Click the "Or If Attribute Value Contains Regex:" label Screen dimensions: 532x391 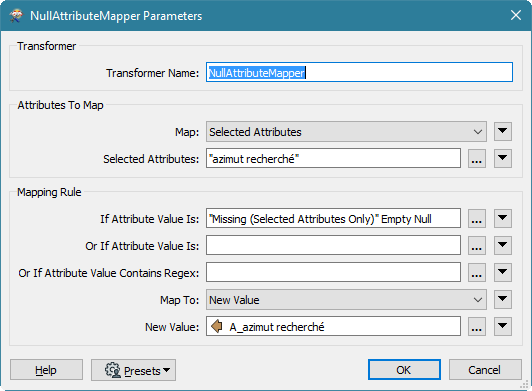click(x=109, y=273)
